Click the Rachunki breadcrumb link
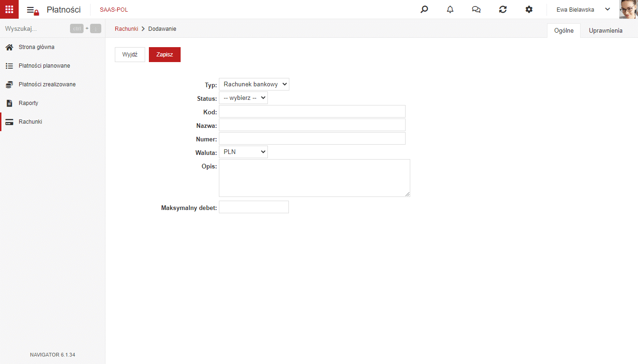Viewport: 638px width, 364px height. (126, 29)
